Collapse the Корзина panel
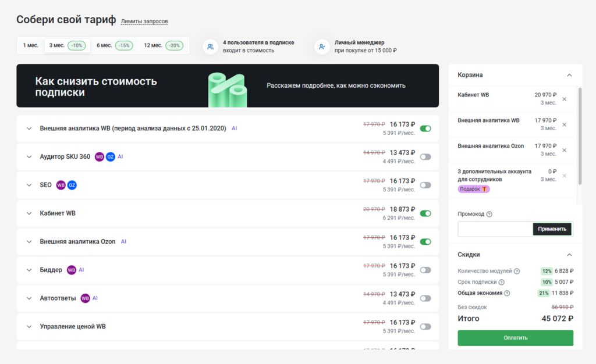596x364 pixels. pyautogui.click(x=569, y=75)
